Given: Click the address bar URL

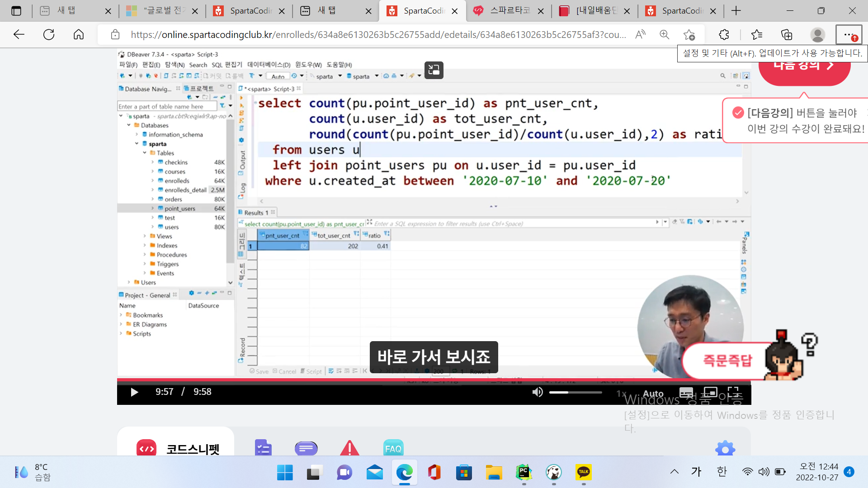Looking at the screenshot, I should pos(378,34).
